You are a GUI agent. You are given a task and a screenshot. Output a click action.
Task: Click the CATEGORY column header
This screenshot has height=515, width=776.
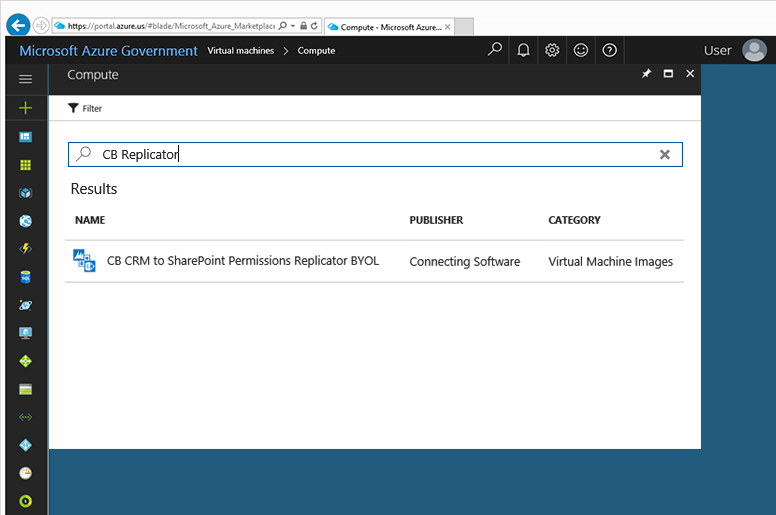574,220
